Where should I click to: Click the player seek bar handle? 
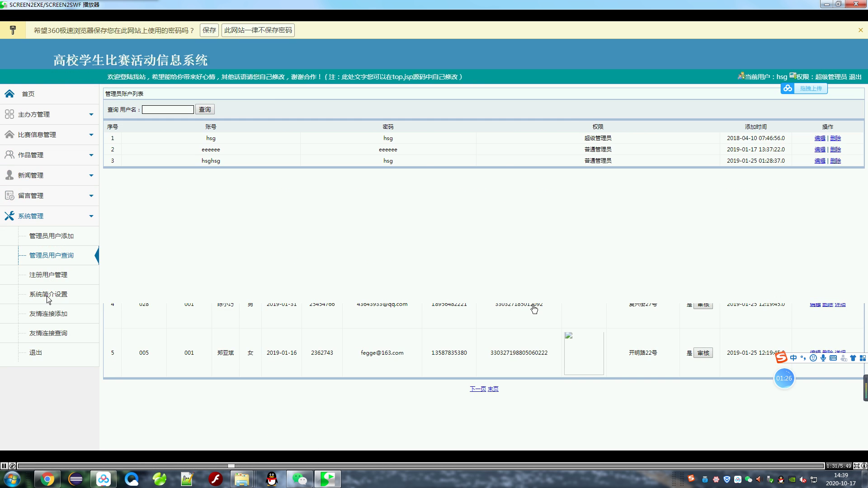[x=231, y=466]
